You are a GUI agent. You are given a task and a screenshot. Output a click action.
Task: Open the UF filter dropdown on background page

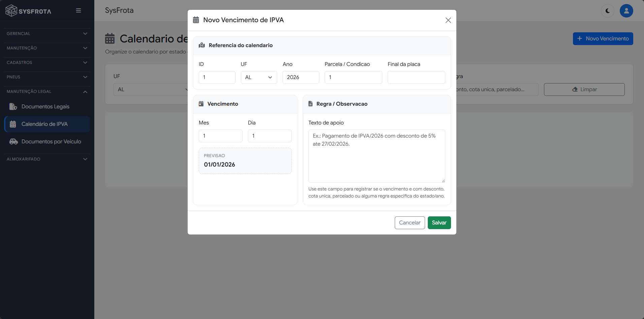(151, 90)
